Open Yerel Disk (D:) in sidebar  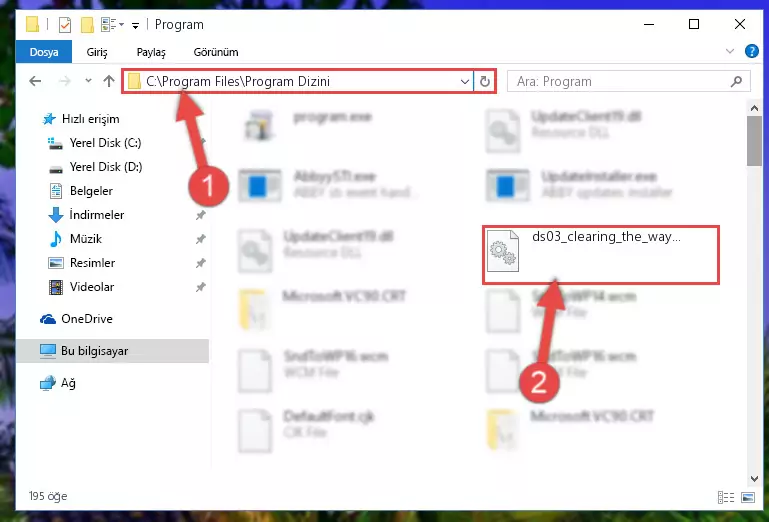(106, 167)
